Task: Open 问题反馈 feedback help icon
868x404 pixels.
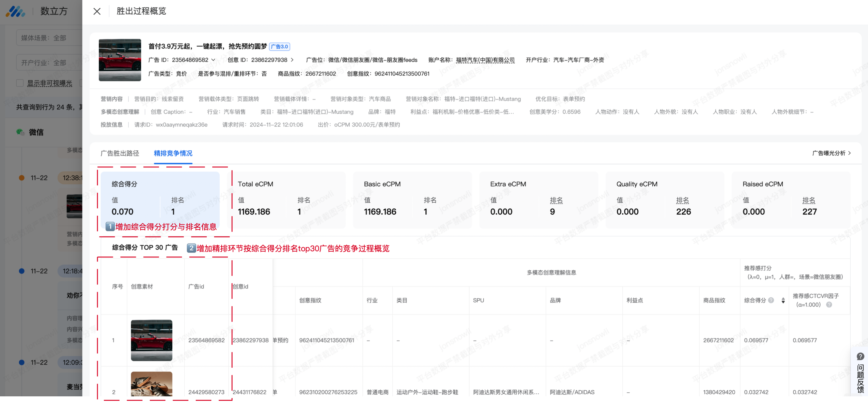Action: (860, 356)
